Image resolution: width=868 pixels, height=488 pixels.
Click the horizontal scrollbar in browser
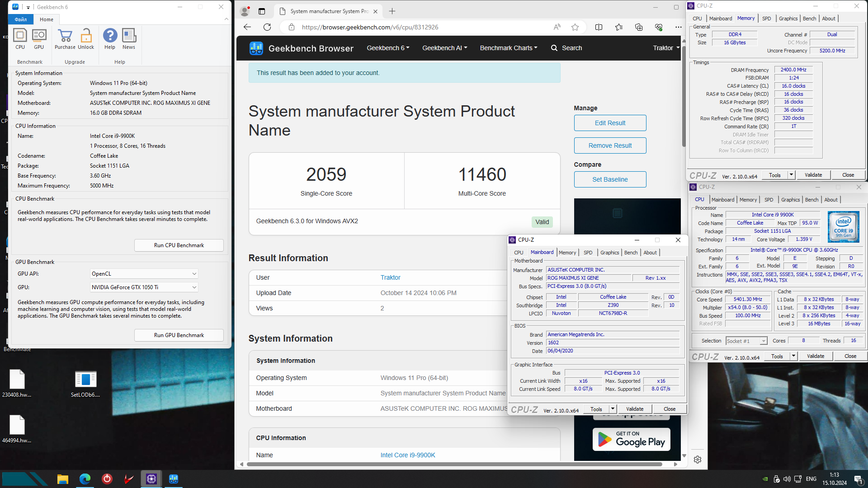[x=454, y=464]
